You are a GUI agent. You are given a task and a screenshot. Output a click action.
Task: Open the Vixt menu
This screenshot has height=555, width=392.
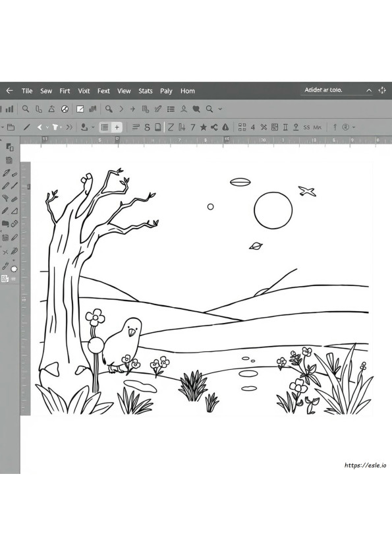click(84, 91)
